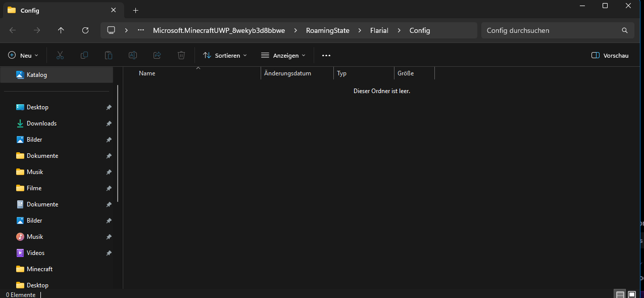This screenshot has height=298, width=644.
Task: Open the Neu dropdown menu
Action: pyautogui.click(x=23, y=55)
